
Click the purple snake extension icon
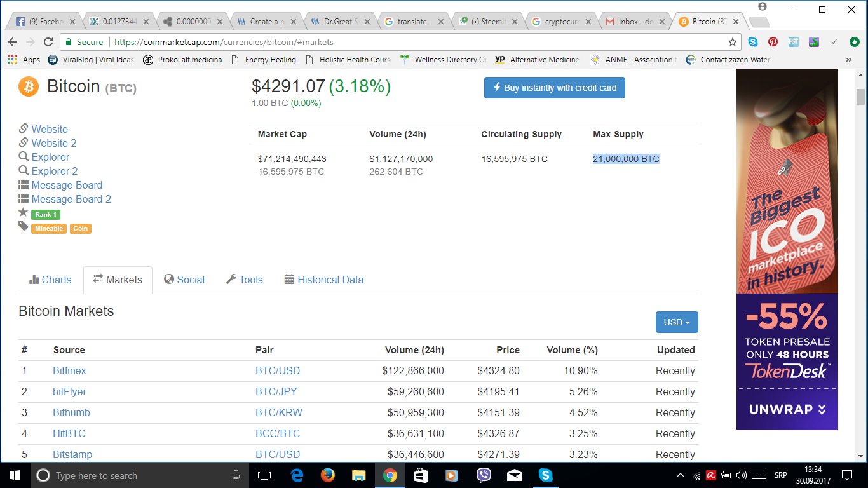click(x=813, y=42)
